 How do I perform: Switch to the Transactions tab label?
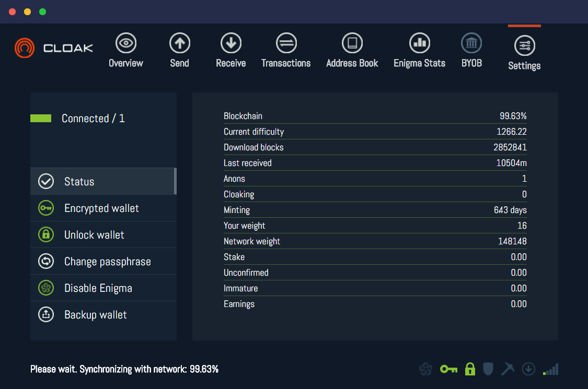pos(286,63)
